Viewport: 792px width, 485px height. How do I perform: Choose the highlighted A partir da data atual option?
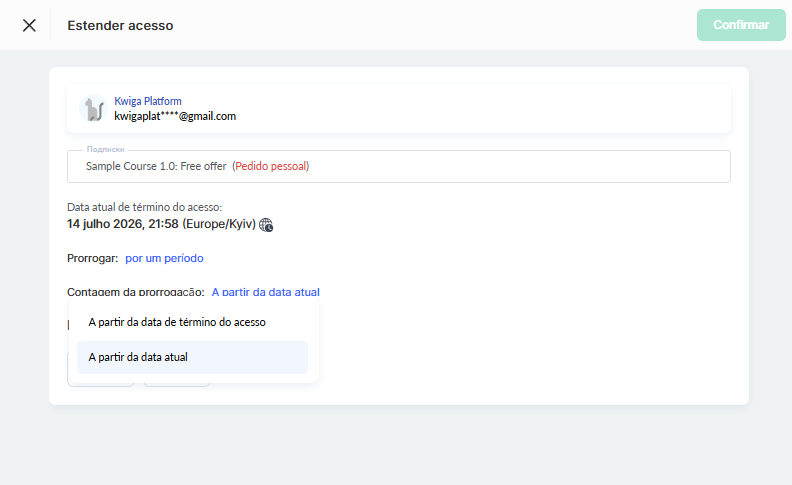click(x=192, y=357)
